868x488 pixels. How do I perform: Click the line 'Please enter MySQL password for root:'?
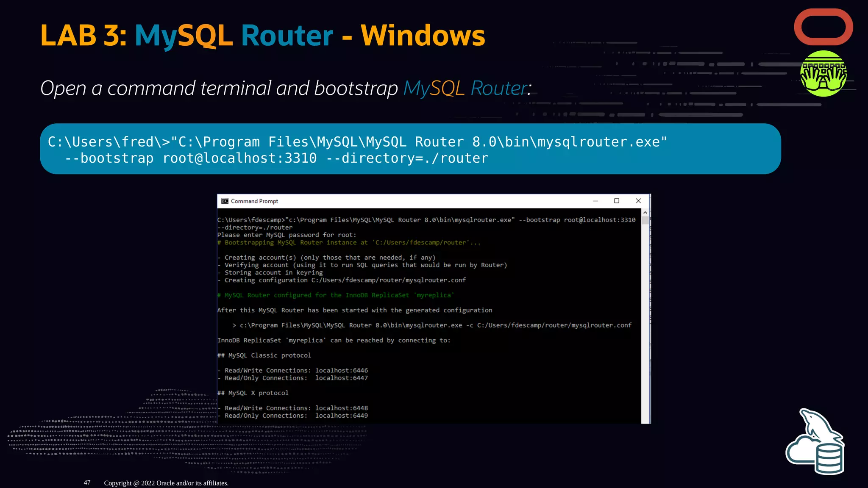pos(287,235)
